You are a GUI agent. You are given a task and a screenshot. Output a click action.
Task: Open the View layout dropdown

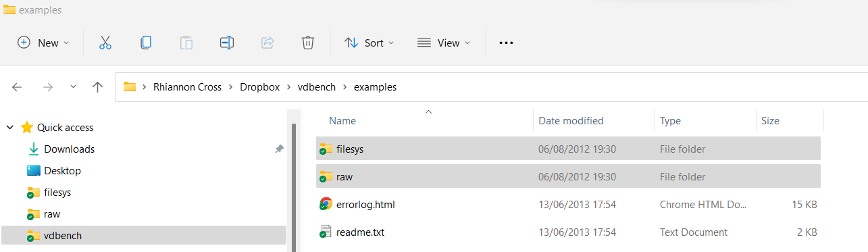[443, 43]
